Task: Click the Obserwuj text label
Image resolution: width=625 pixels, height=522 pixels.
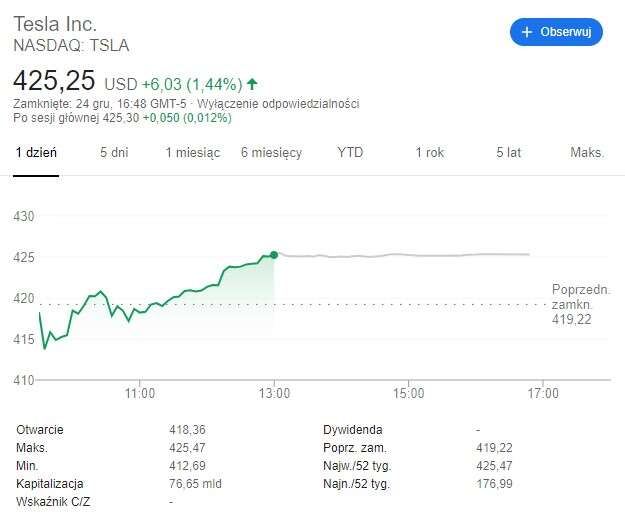Action: (566, 32)
